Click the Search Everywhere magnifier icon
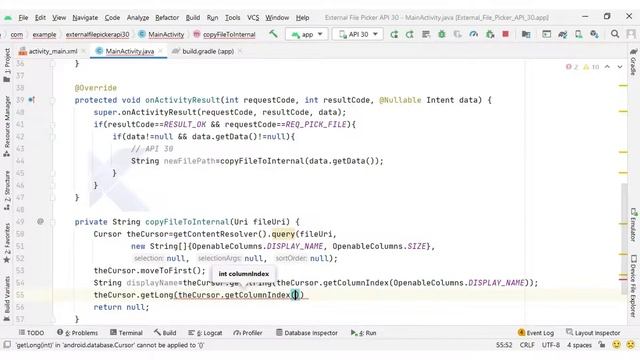The height and width of the screenshot is (360, 640). tap(615, 34)
